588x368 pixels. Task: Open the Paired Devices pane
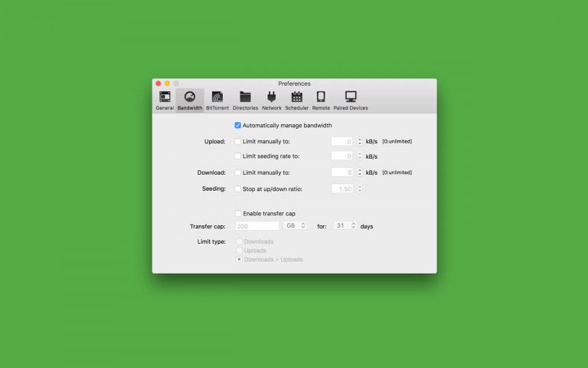tap(351, 100)
